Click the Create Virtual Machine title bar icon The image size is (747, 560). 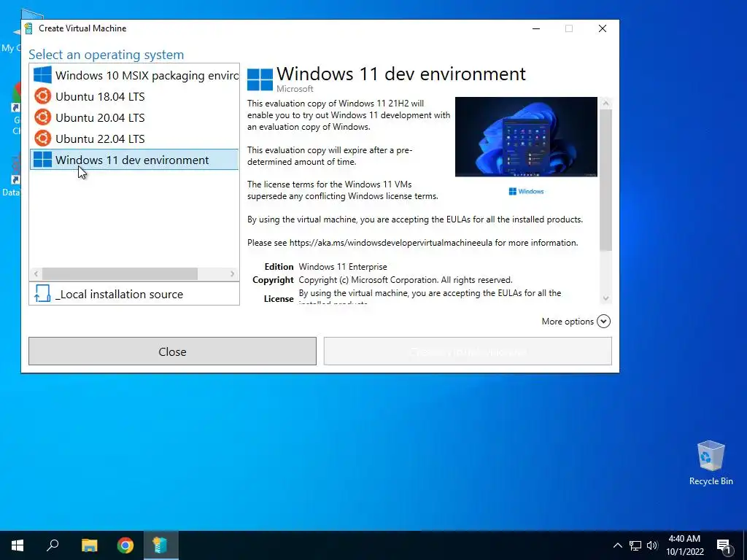tap(28, 28)
